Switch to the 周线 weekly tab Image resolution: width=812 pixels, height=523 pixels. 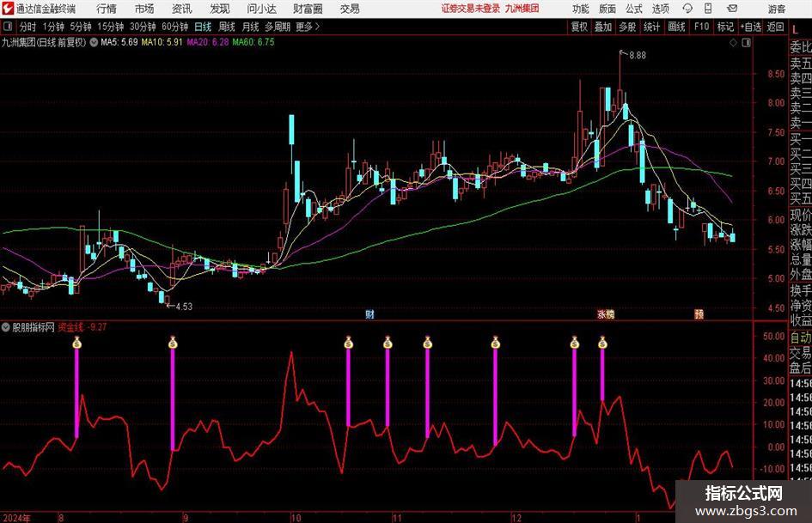[227, 27]
